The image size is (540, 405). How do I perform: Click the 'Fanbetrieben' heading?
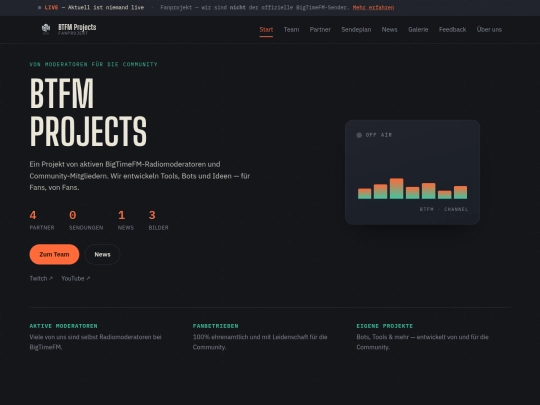pyautogui.click(x=216, y=326)
